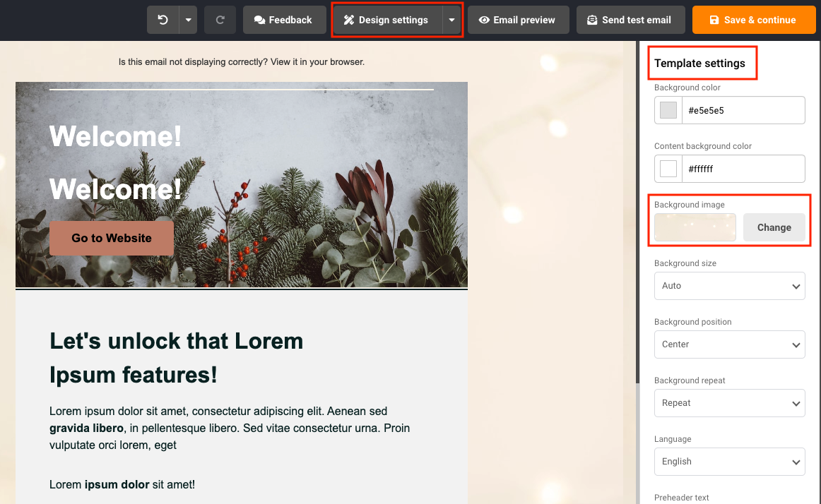Open the Background position dropdown

point(729,344)
